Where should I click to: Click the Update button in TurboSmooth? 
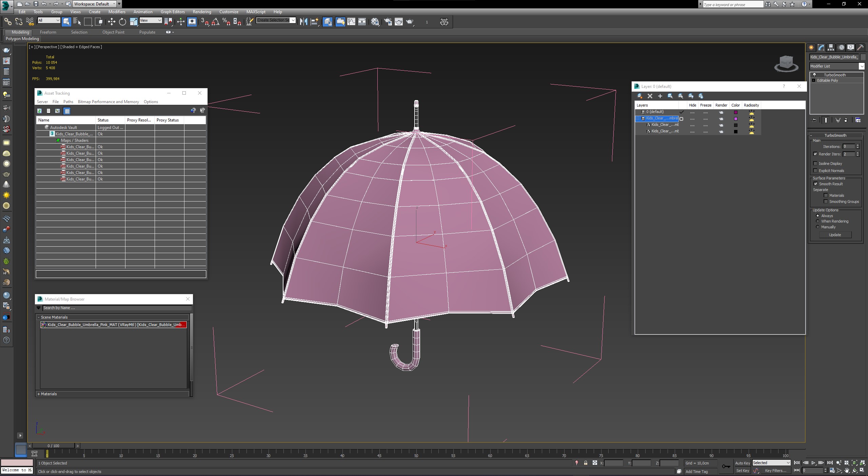pyautogui.click(x=835, y=235)
